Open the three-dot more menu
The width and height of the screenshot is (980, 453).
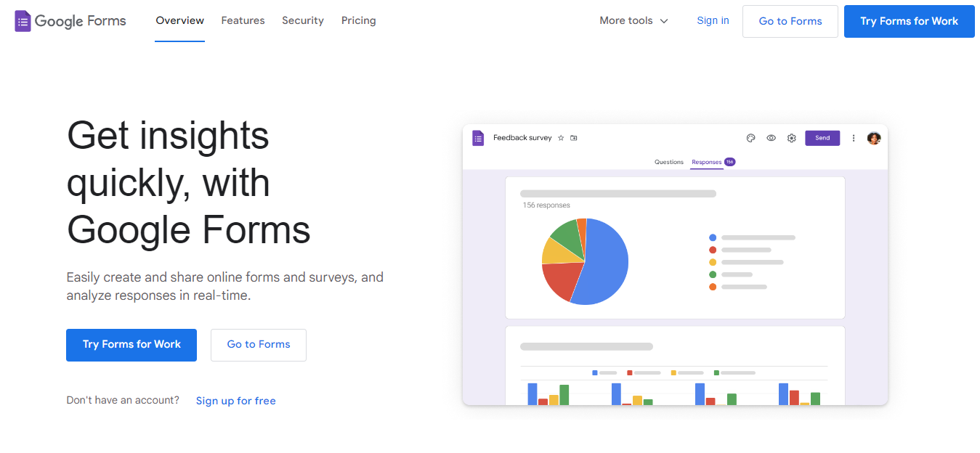(x=854, y=138)
